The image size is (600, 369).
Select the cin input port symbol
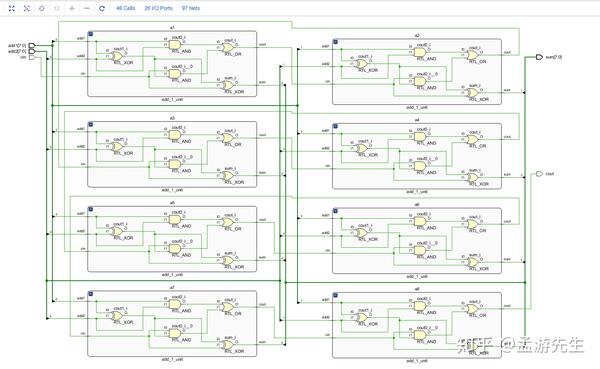coord(32,57)
